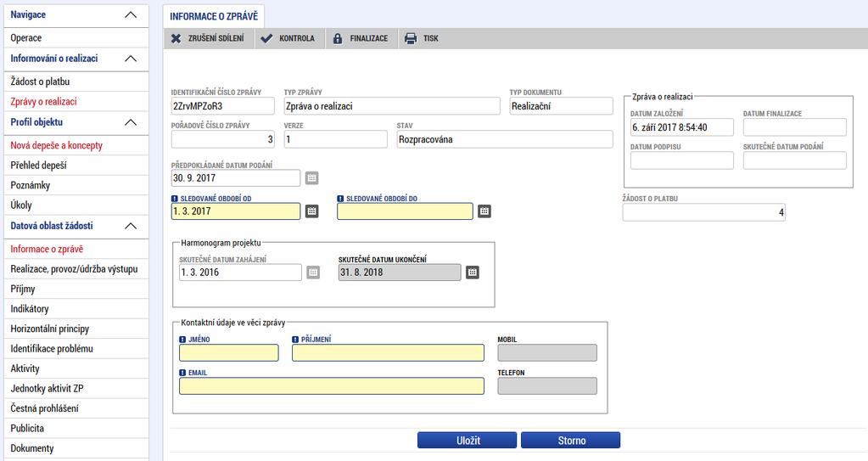Click the Uložit button

(x=468, y=441)
